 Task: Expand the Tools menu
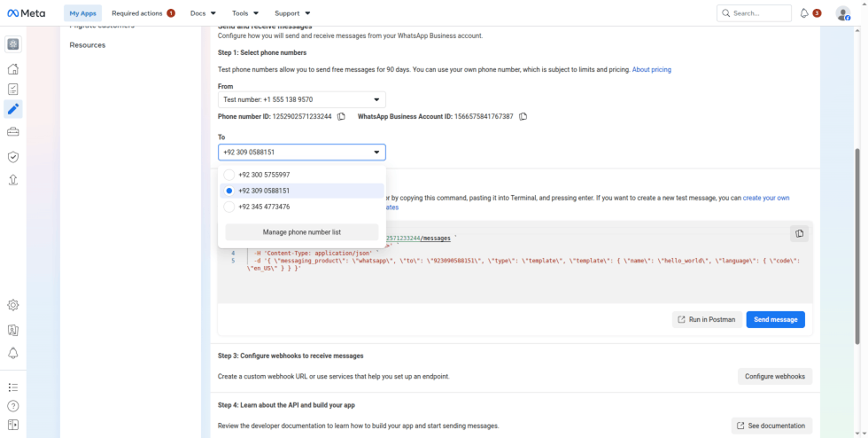(245, 12)
